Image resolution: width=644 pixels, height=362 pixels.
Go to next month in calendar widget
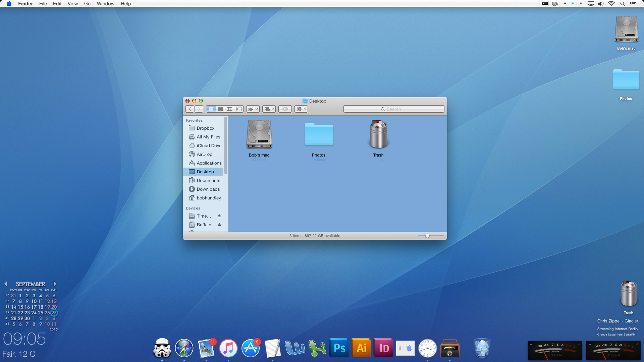(x=55, y=284)
